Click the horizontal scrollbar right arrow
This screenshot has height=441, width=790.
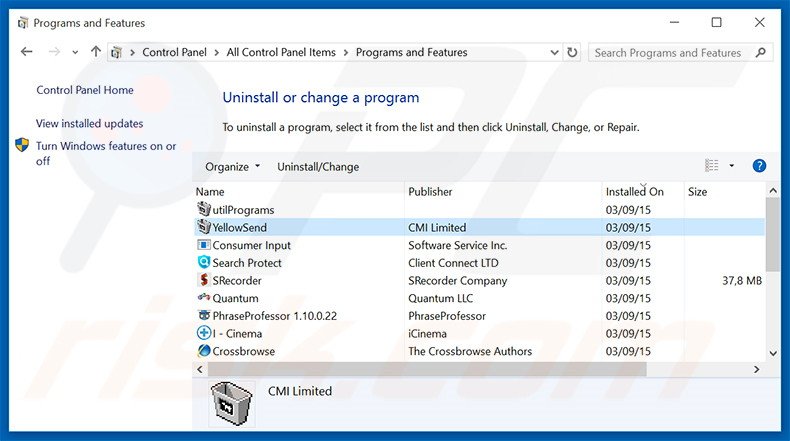point(756,369)
